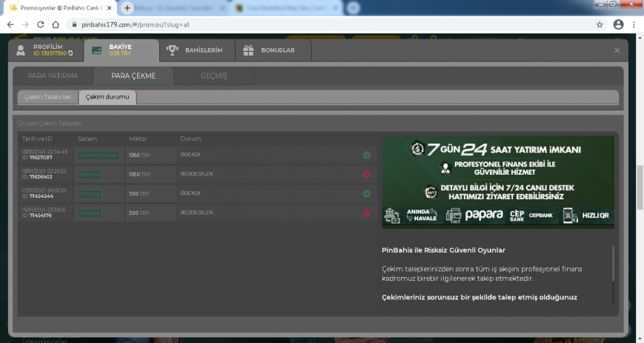Click the profile user icon
Viewport: 644px width, 343px height.
point(21,50)
